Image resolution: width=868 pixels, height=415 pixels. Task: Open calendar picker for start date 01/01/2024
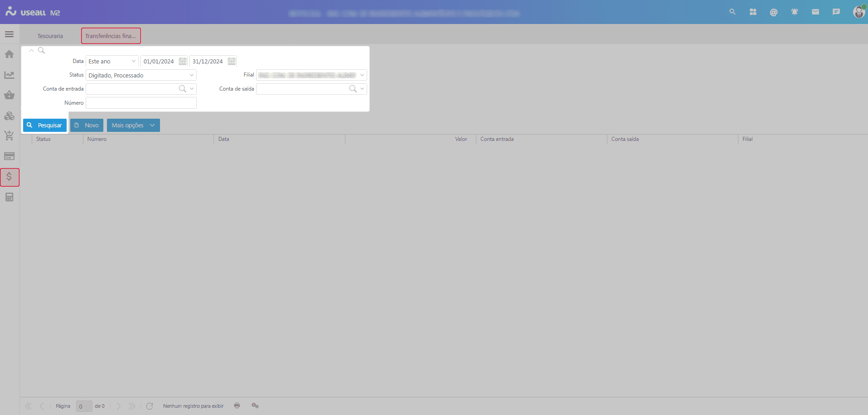[x=182, y=61]
